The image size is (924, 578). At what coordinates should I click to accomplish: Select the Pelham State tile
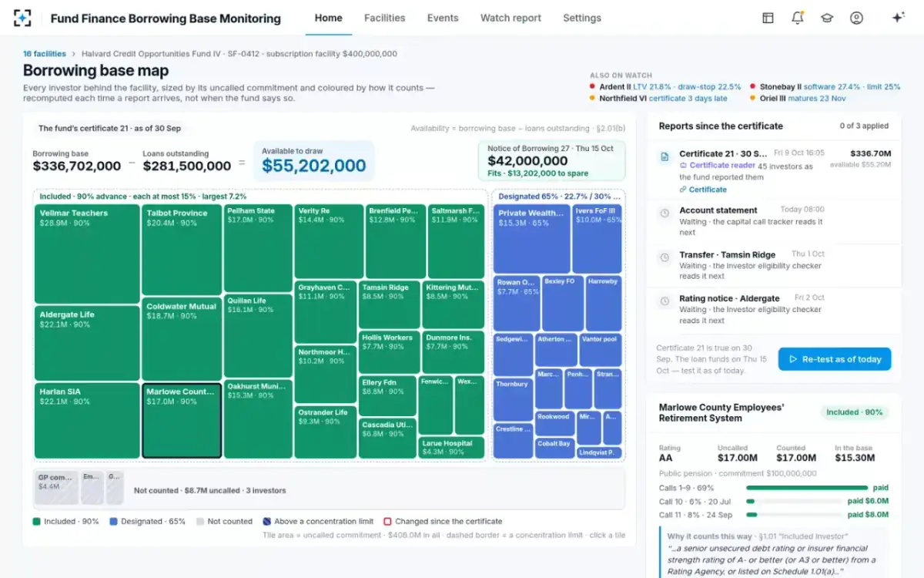(x=258, y=247)
